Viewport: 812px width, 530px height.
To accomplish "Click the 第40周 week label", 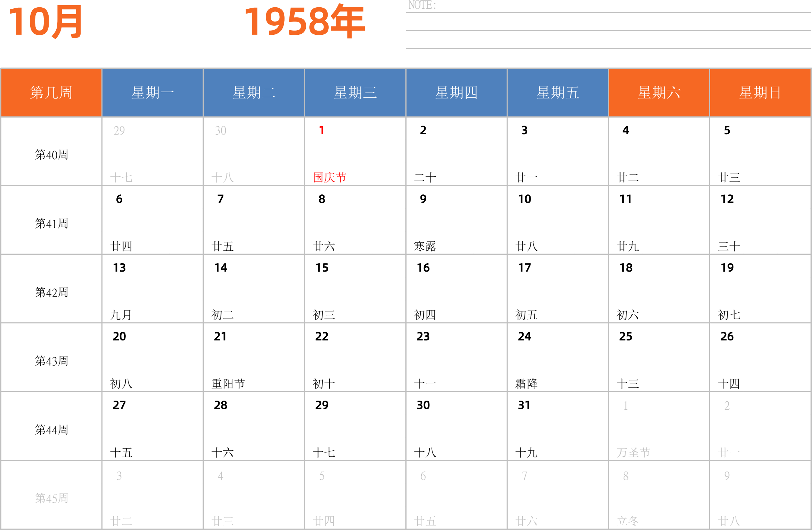I will [x=51, y=155].
